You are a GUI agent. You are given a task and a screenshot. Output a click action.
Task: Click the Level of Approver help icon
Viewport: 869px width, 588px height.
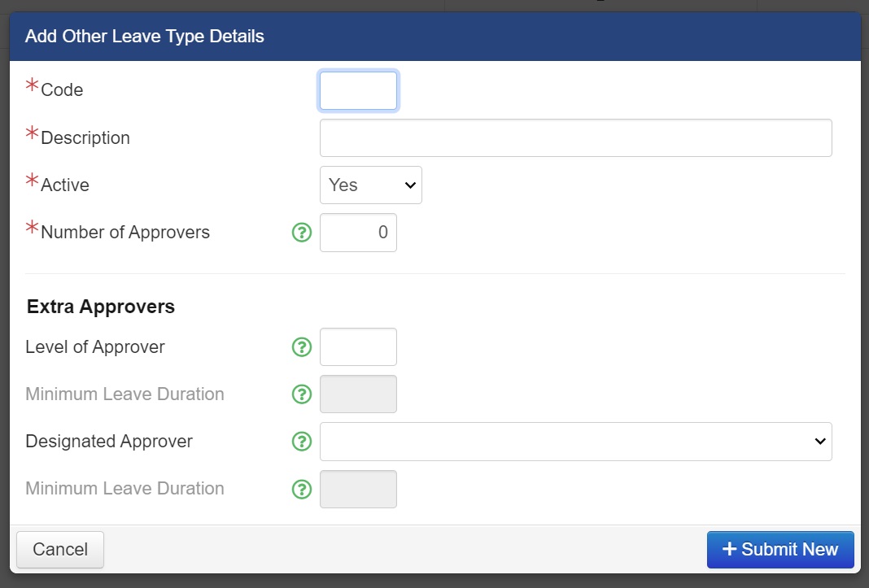302,347
